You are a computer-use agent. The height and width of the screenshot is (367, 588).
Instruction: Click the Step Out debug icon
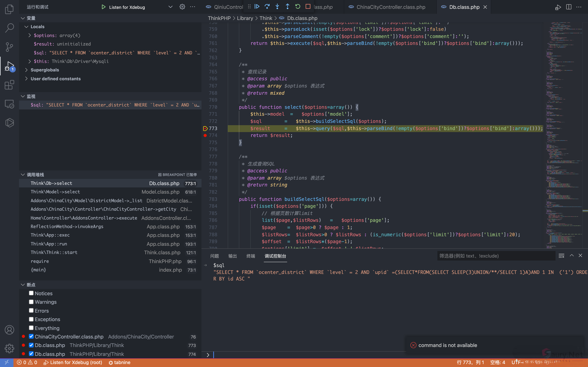click(x=287, y=7)
